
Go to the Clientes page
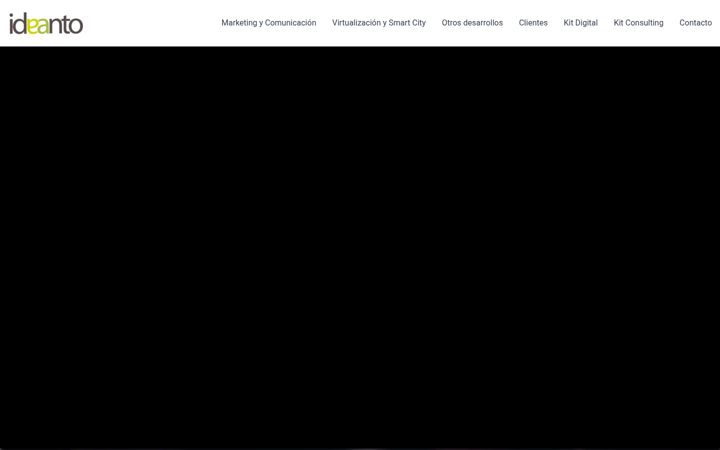tap(533, 23)
